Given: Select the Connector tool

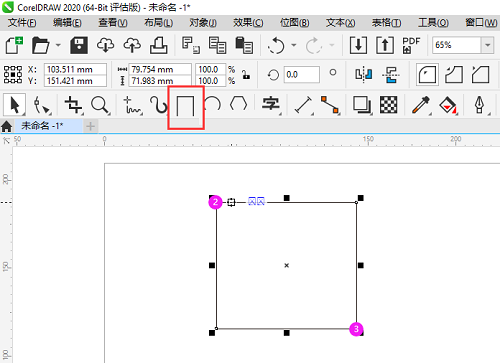Looking at the screenshot, I should (x=329, y=105).
